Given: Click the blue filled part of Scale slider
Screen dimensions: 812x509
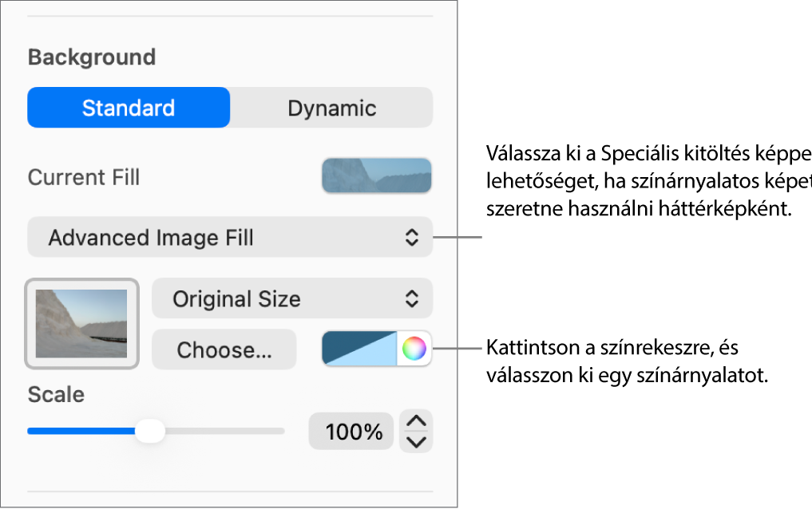Looking at the screenshot, I should [80, 431].
